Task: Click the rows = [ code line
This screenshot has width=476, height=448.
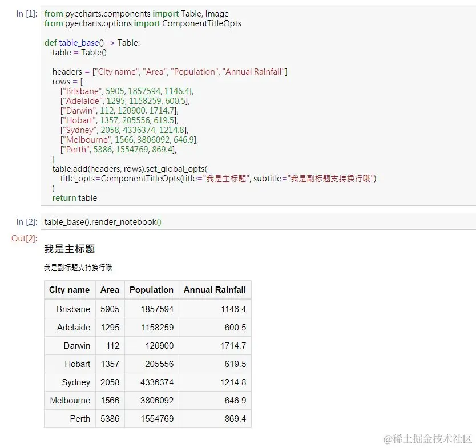Action: [67, 82]
